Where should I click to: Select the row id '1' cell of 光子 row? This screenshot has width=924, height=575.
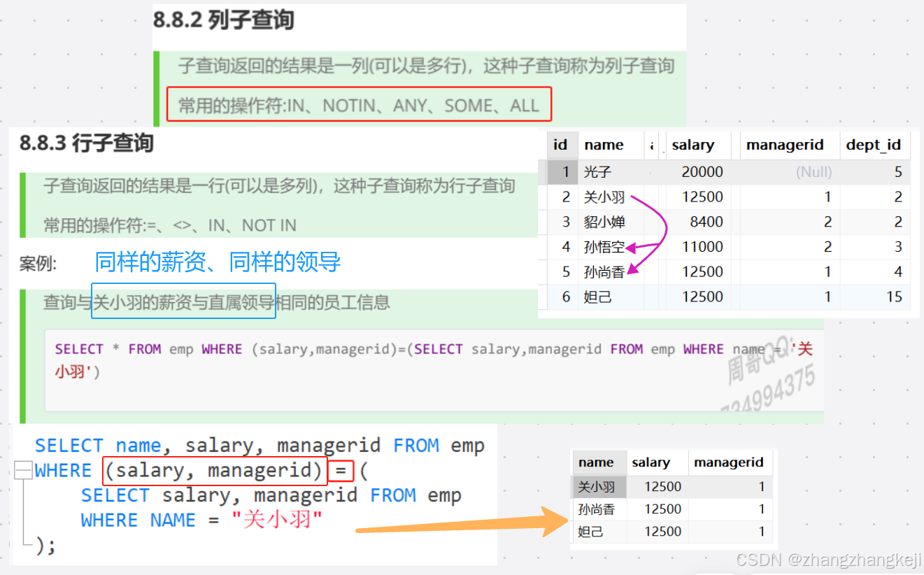coord(562,172)
